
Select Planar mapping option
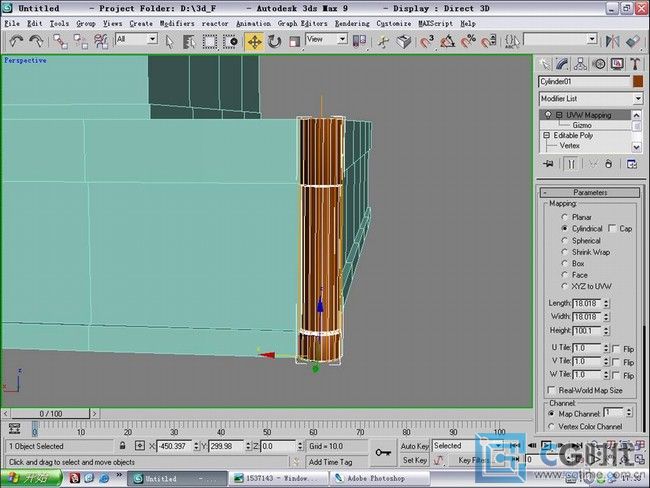(564, 217)
